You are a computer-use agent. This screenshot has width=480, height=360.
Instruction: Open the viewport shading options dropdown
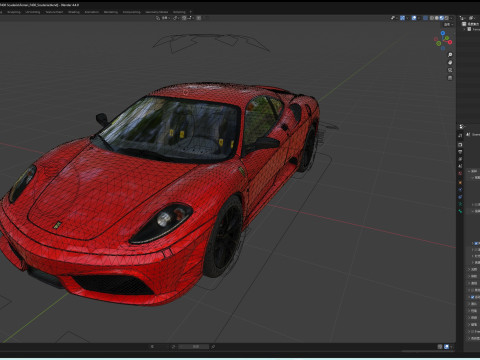coord(451,18)
